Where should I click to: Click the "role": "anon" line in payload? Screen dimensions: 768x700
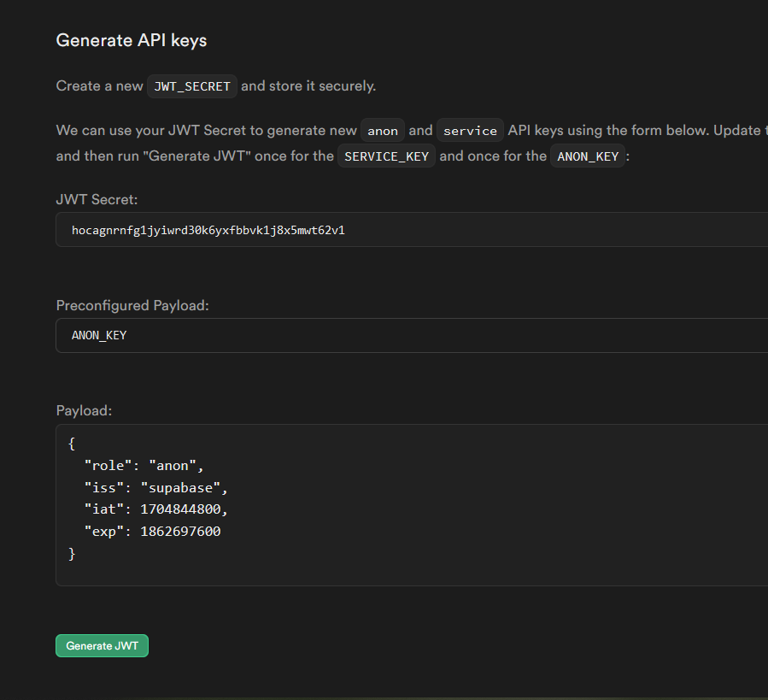point(144,466)
